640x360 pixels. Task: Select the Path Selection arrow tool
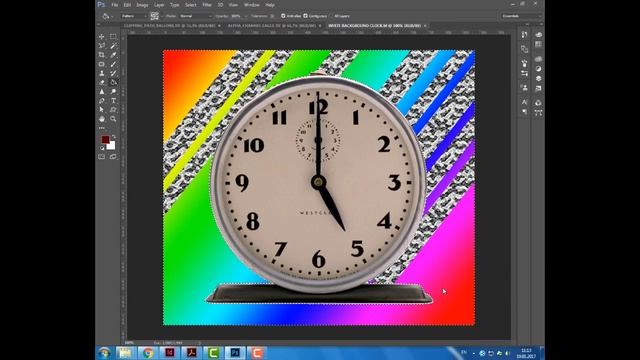pyautogui.click(x=102, y=110)
